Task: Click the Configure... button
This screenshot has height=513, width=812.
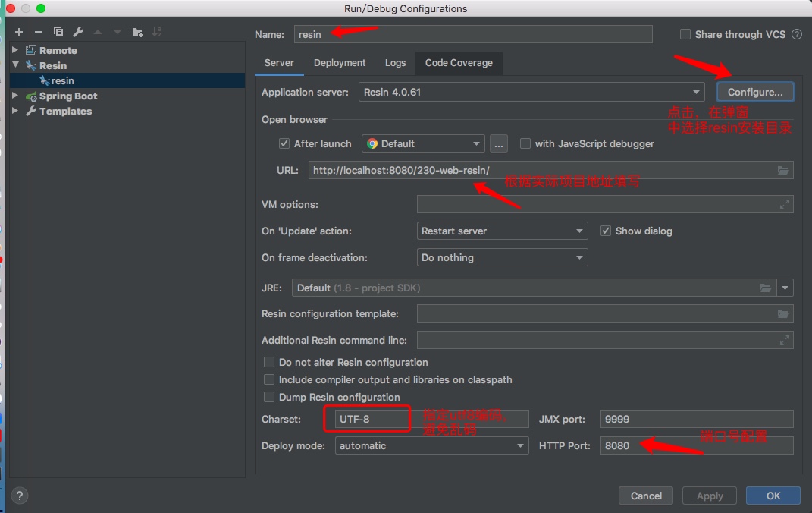Action: coord(754,92)
